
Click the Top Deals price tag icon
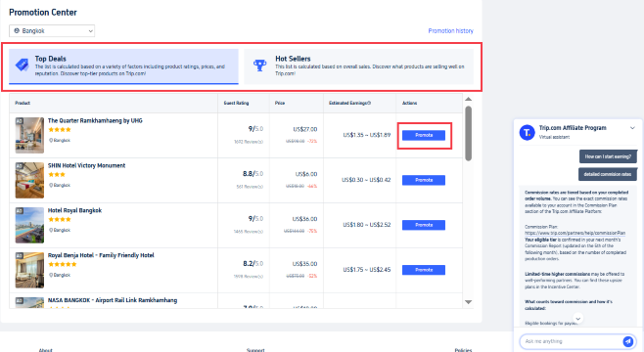pyautogui.click(x=22, y=65)
